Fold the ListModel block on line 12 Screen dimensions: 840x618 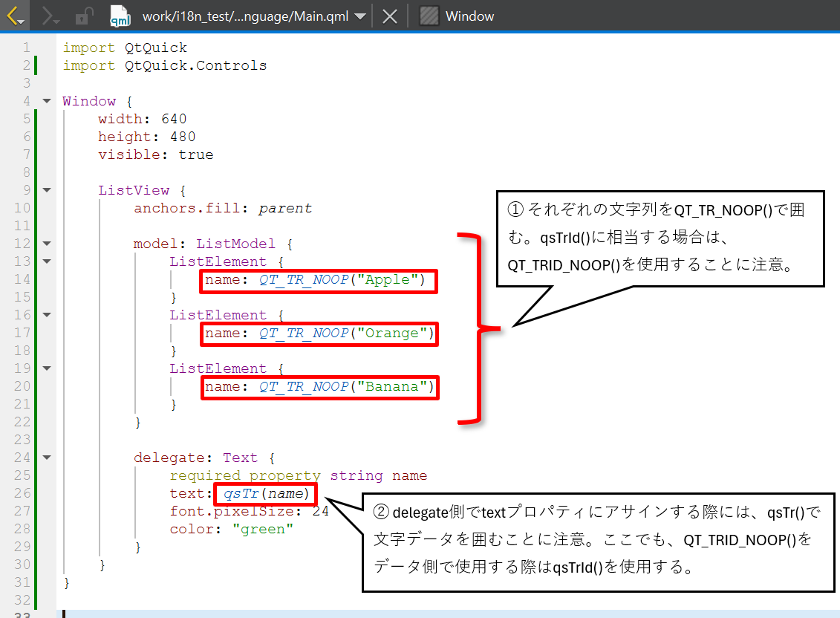[x=47, y=244]
